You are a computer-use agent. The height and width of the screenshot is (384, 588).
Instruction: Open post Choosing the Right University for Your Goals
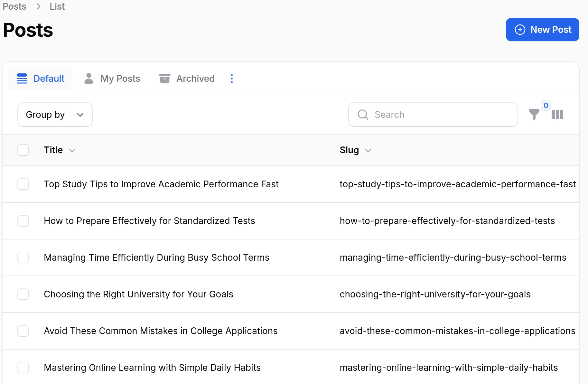tap(138, 294)
